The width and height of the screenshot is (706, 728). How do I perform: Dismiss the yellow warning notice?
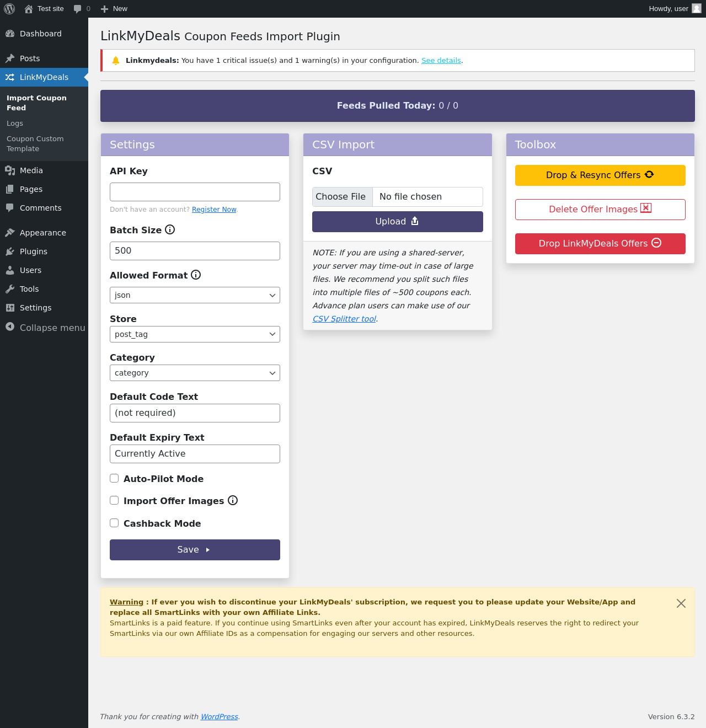pos(681,603)
